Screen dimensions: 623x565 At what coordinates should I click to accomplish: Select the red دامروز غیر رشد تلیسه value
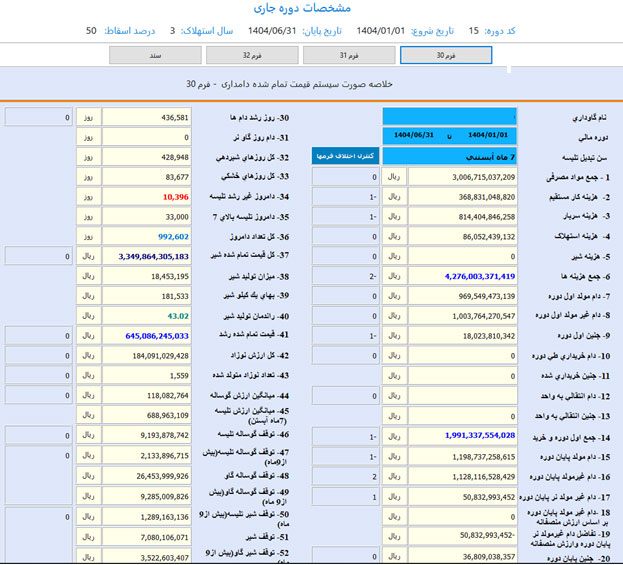(147, 197)
